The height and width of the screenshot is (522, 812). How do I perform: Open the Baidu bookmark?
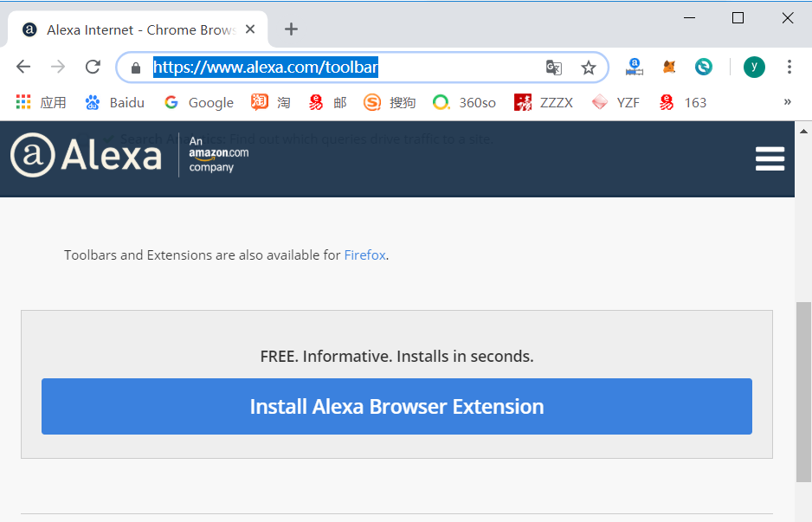pos(115,102)
